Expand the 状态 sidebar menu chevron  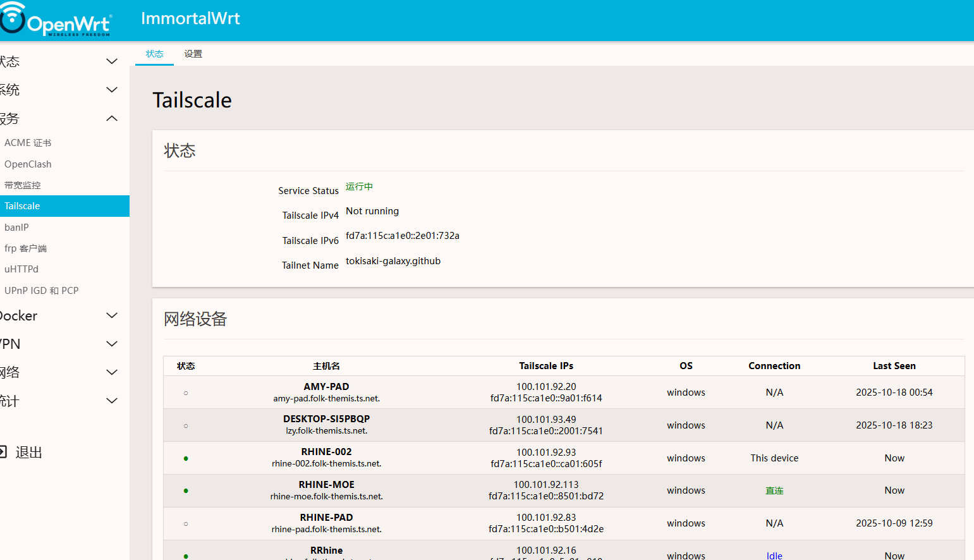[x=112, y=61]
